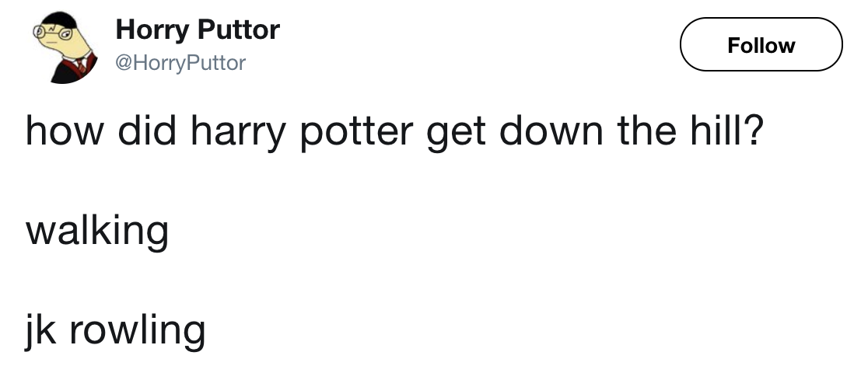Click the word "harry" in the tweet
This screenshot has width=868, height=373.
[246, 132]
